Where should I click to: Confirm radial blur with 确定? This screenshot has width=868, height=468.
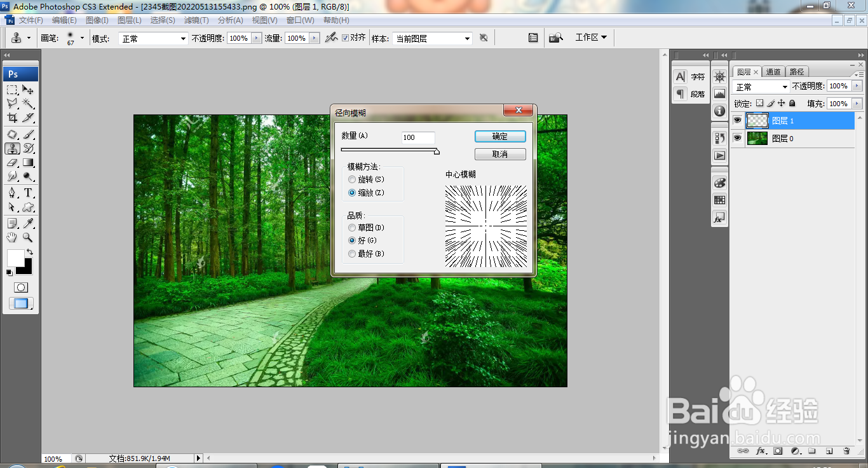click(x=500, y=136)
